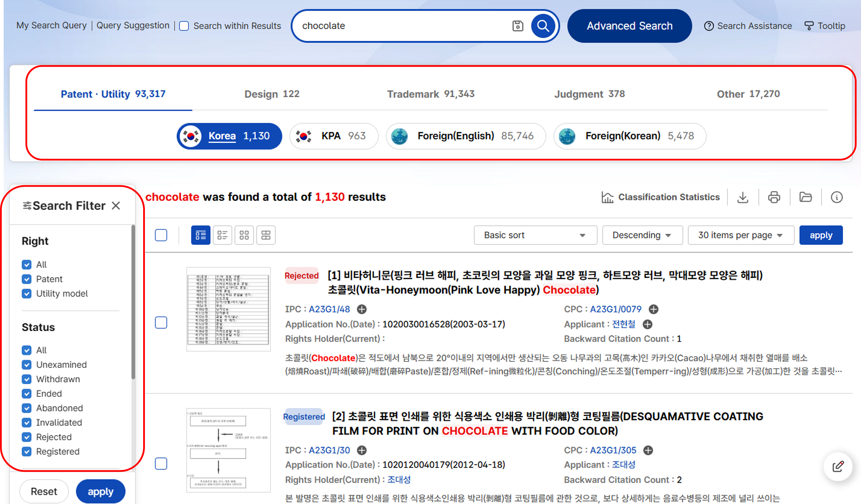Uncheck the Utility model filter
The image size is (861, 504).
(27, 294)
